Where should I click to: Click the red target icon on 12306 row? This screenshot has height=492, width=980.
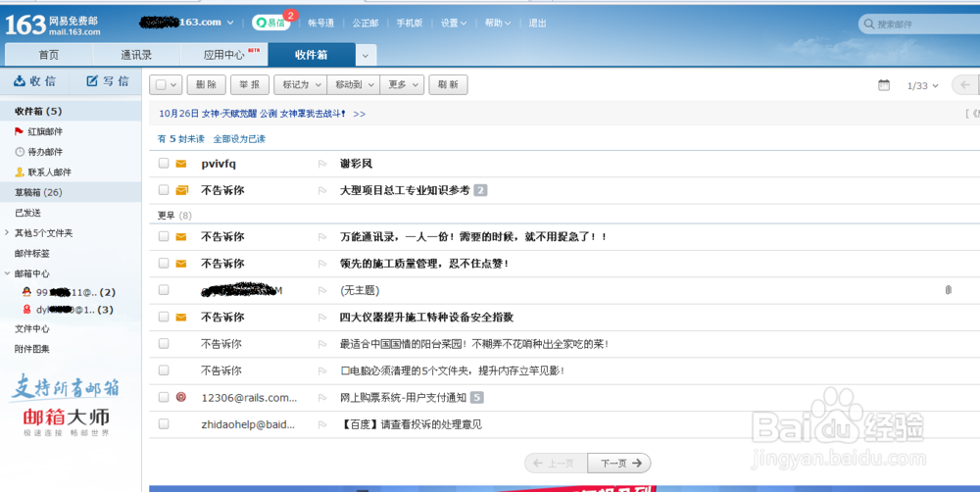coord(181,397)
